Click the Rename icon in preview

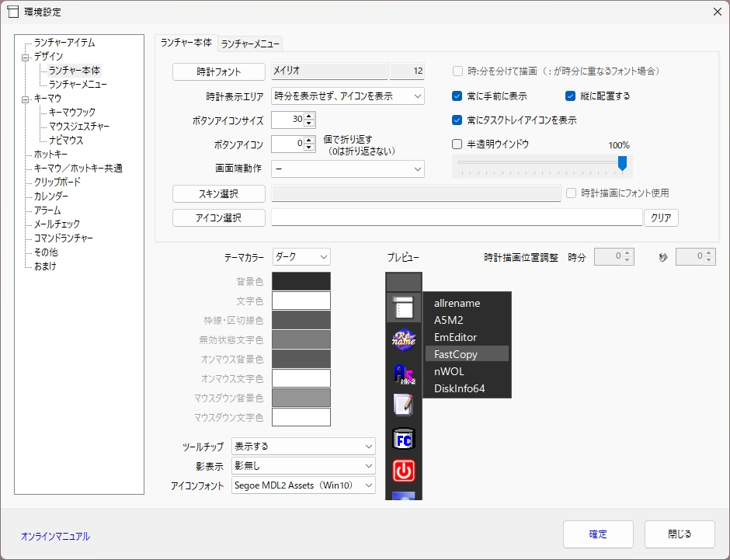[x=403, y=339]
